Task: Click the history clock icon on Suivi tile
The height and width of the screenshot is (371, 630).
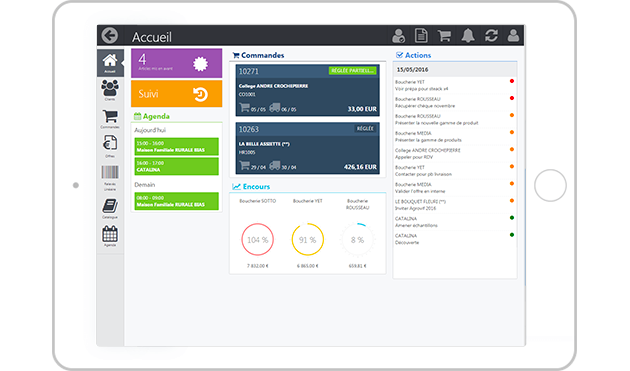Action: pyautogui.click(x=200, y=94)
